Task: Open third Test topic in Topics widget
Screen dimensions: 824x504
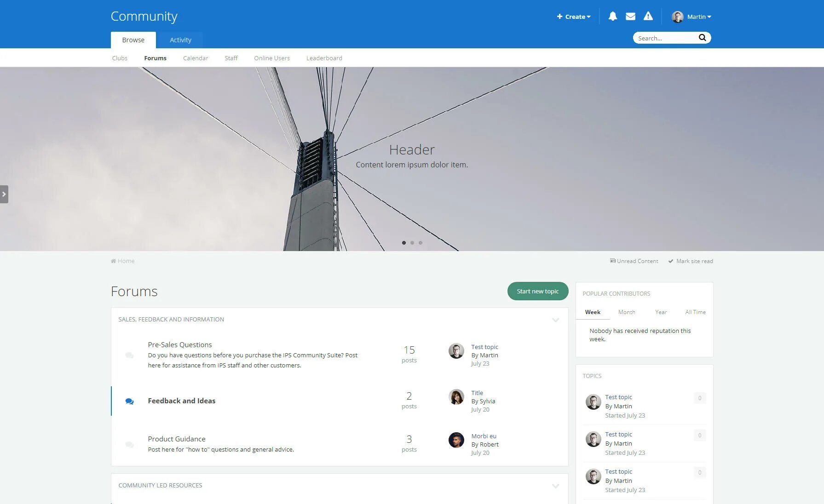Action: point(618,471)
